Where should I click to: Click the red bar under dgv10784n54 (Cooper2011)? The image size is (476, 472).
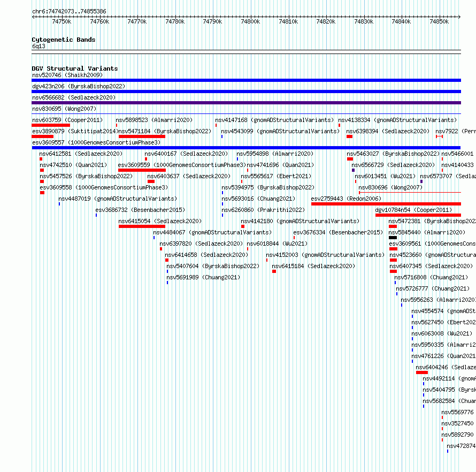click(x=418, y=215)
